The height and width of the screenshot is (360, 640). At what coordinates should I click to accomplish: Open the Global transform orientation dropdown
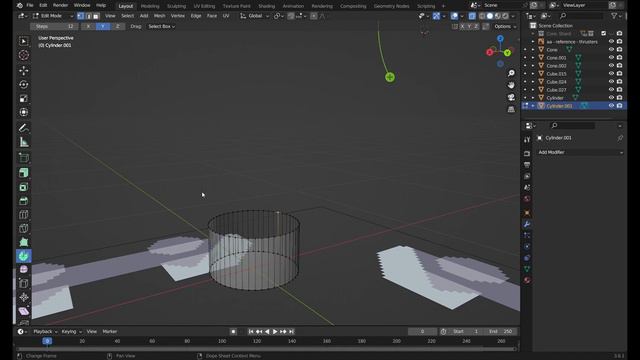(255, 16)
